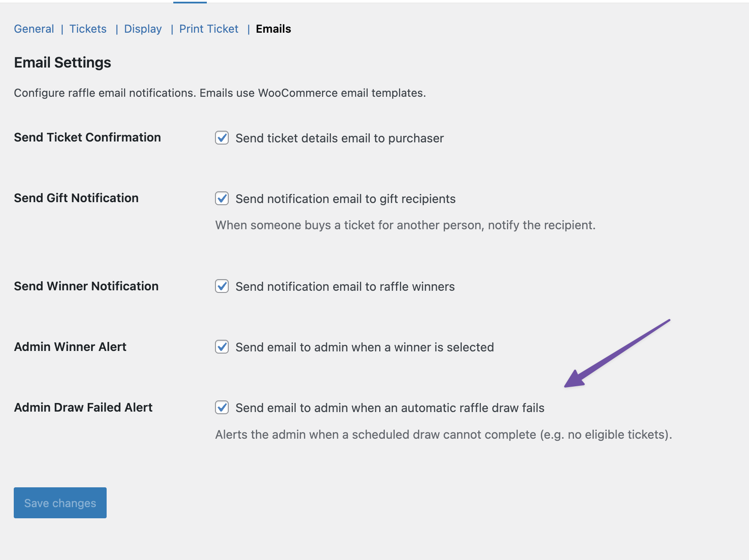
Task: Switch to the Display tab
Action: pos(143,29)
